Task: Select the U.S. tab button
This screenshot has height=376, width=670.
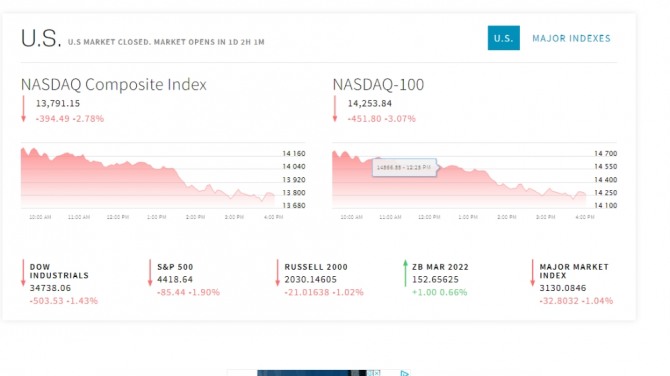Action: pos(504,38)
